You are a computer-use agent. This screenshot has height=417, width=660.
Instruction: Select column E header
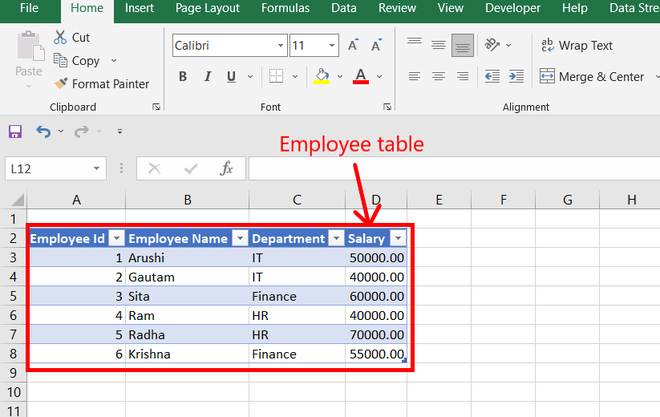(x=439, y=199)
